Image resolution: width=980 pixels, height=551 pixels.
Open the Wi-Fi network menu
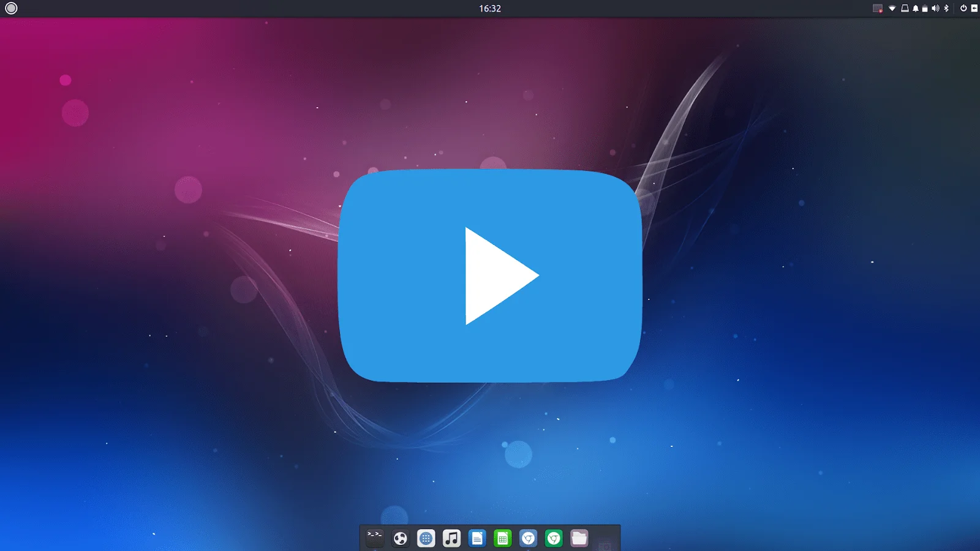892,9
